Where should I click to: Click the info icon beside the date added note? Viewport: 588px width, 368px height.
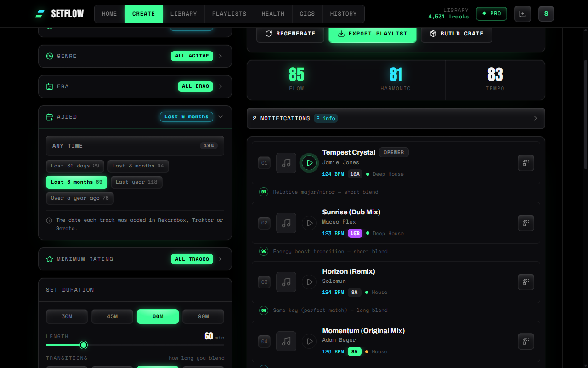(x=49, y=220)
